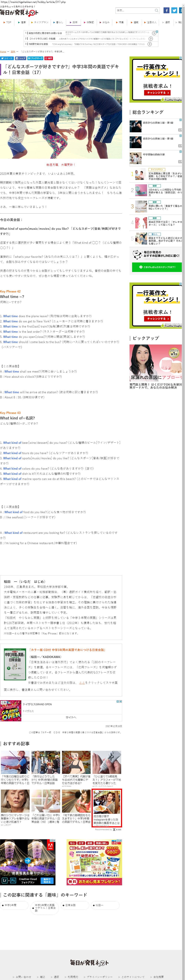Screen dimensions: 185x980
Task: Open the 毎日が発見ネット header logo
Action: point(19,13)
